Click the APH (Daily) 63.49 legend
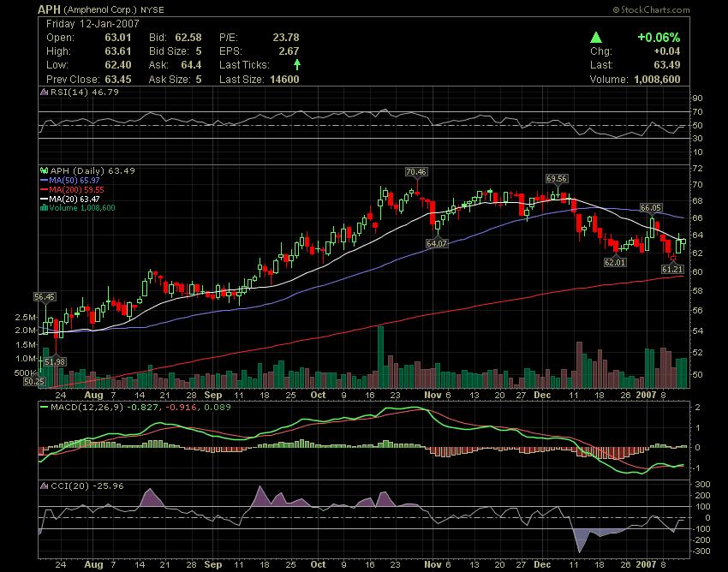Viewport: 728px width, 572px height. click(x=92, y=171)
